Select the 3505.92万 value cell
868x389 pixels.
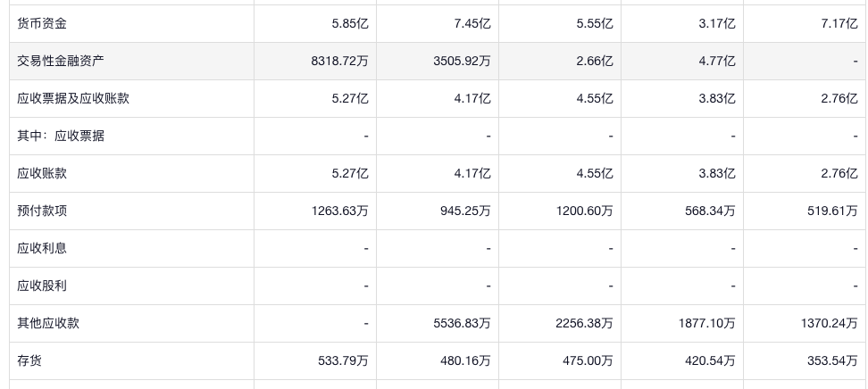[456, 62]
